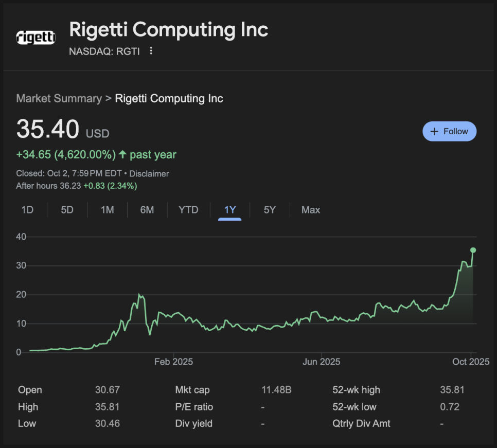The width and height of the screenshot is (497, 448).
Task: Select the 1Y range tab
Action: point(230,210)
